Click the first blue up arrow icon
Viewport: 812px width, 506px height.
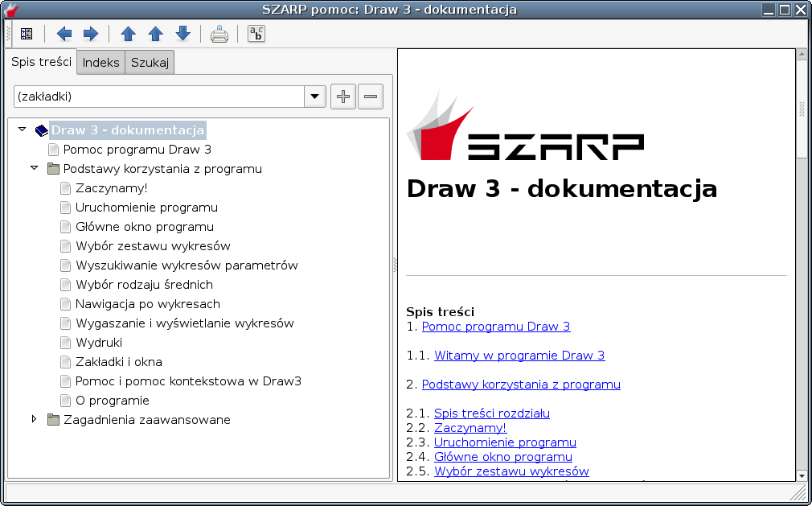(x=129, y=34)
